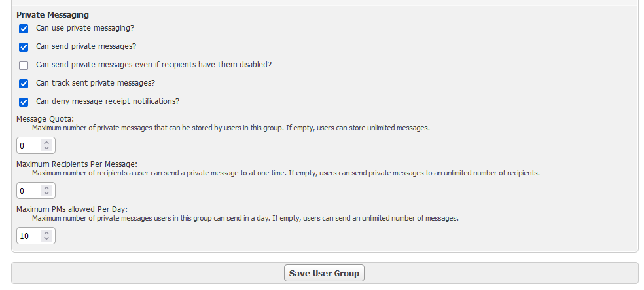Decrease Maximum PMs allowed Per Day
This screenshot has width=644, height=290.
click(46, 239)
